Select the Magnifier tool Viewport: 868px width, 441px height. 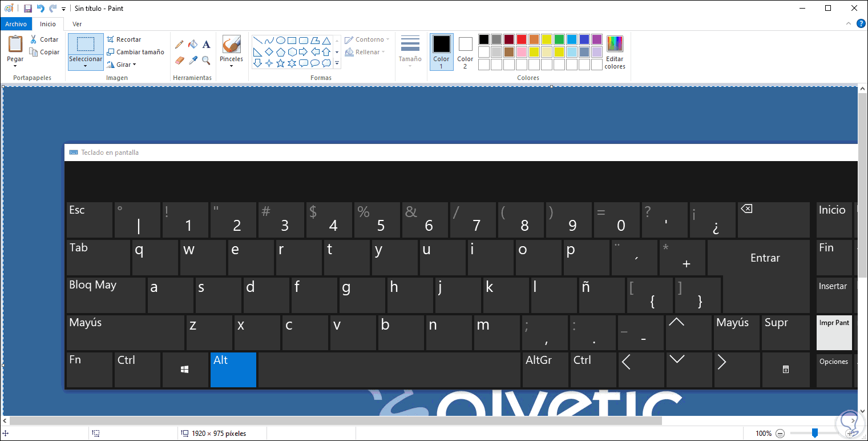[207, 60]
